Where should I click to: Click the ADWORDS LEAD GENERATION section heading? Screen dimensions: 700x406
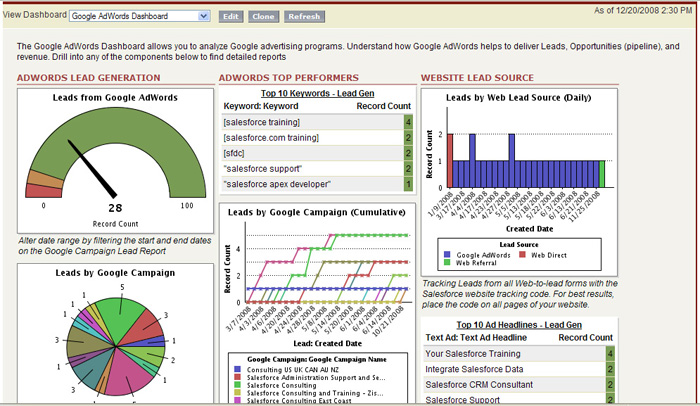88,78
